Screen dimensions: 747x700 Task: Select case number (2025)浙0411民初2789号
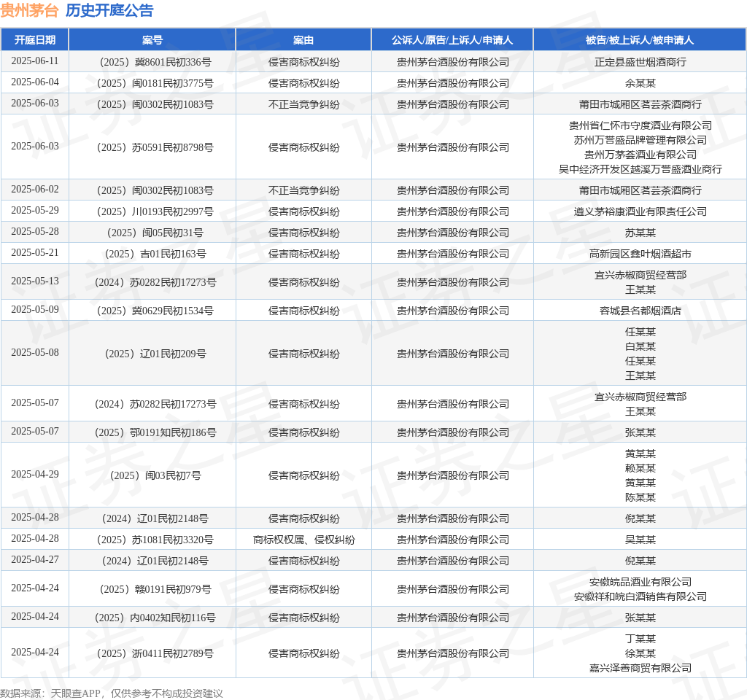(155, 653)
